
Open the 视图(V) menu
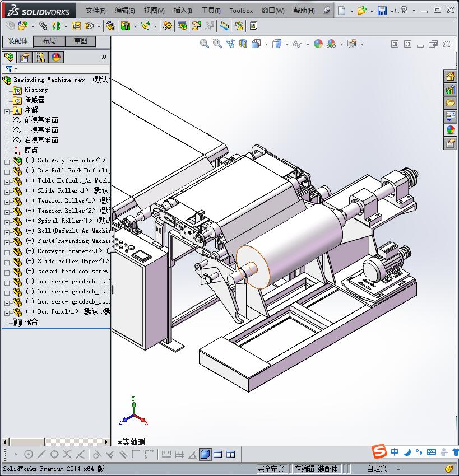point(154,11)
